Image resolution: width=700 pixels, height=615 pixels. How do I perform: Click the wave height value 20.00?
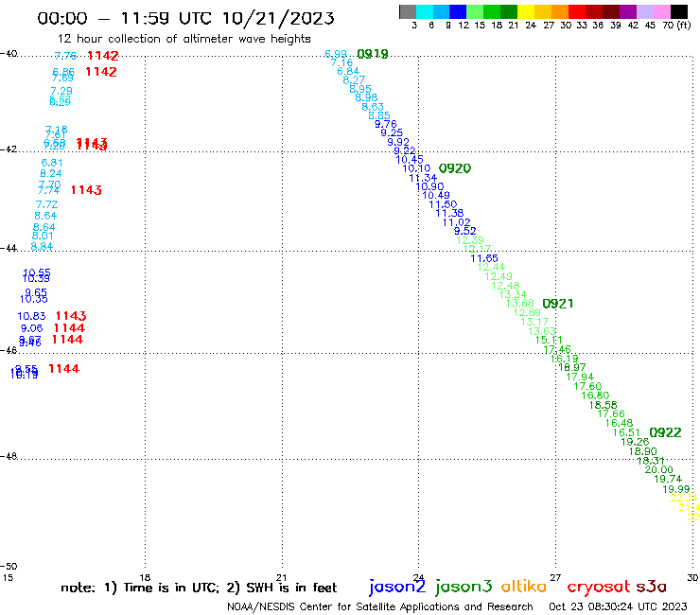coord(658,469)
